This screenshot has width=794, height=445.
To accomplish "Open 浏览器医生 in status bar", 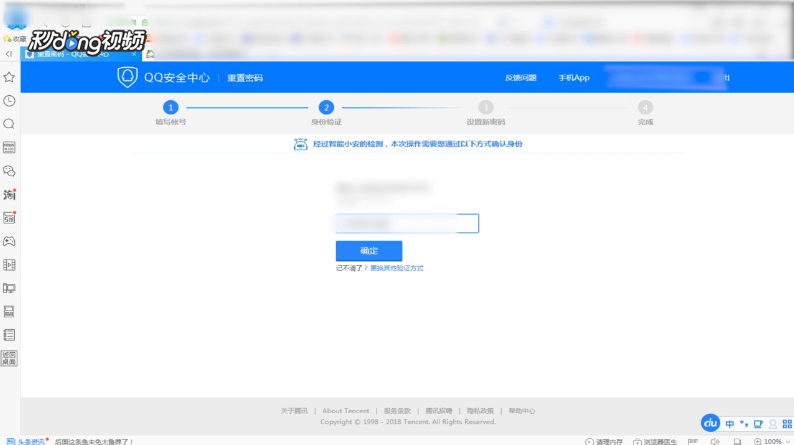I will 655,441.
